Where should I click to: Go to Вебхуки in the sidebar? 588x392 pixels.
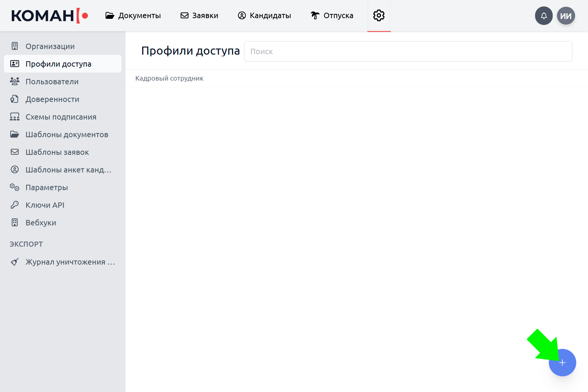41,222
